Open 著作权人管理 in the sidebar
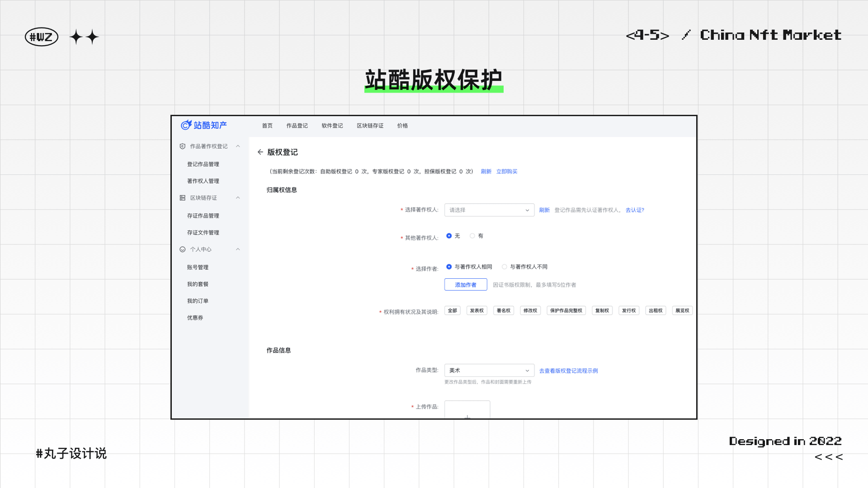868x488 pixels. [203, 181]
